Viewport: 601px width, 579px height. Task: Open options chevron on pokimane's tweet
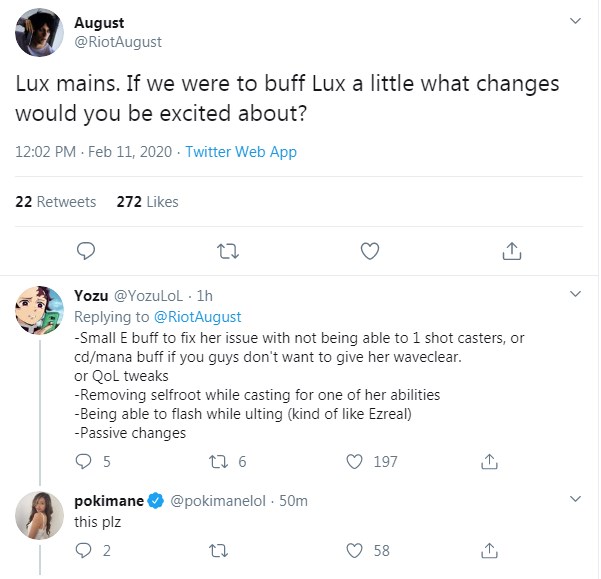pyautogui.click(x=574, y=499)
